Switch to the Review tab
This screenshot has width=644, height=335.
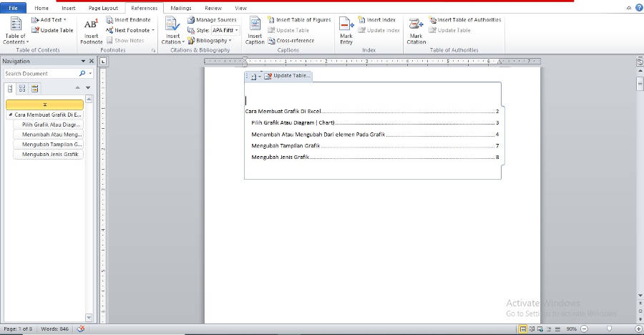tap(213, 8)
